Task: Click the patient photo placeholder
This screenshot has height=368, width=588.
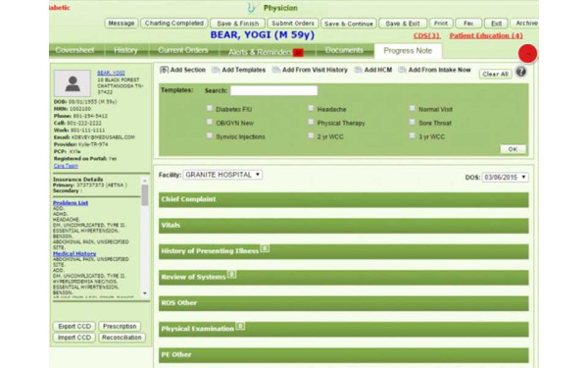Action: pos(73,83)
